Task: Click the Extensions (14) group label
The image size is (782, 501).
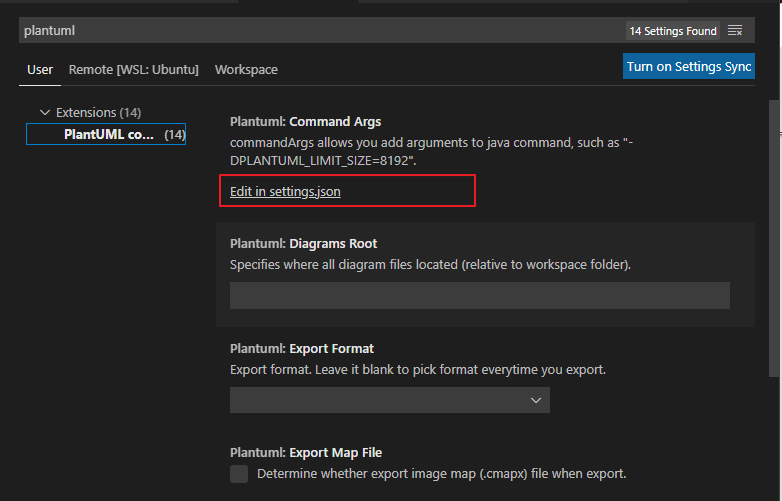Action: tap(98, 113)
